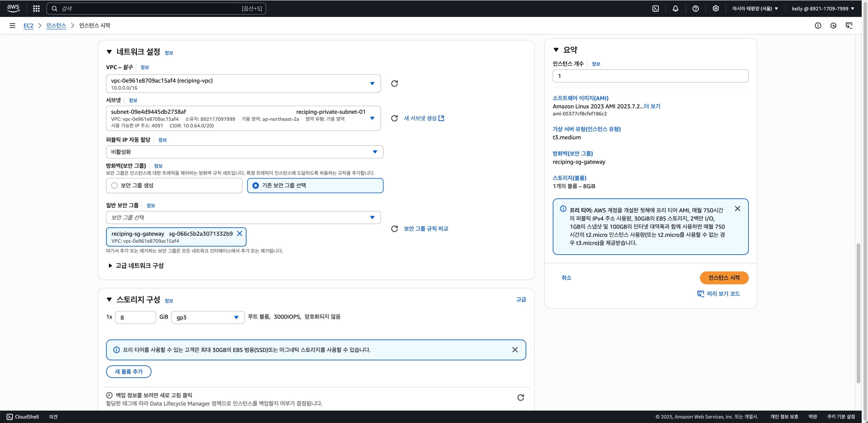
Task: Refresh the subnet list
Action: [x=394, y=118]
